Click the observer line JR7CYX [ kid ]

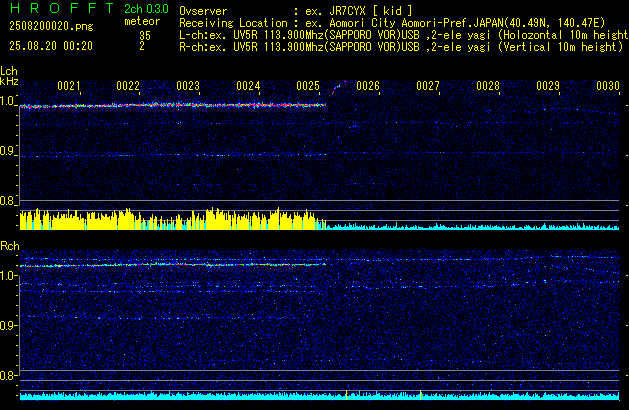pyautogui.click(x=296, y=11)
